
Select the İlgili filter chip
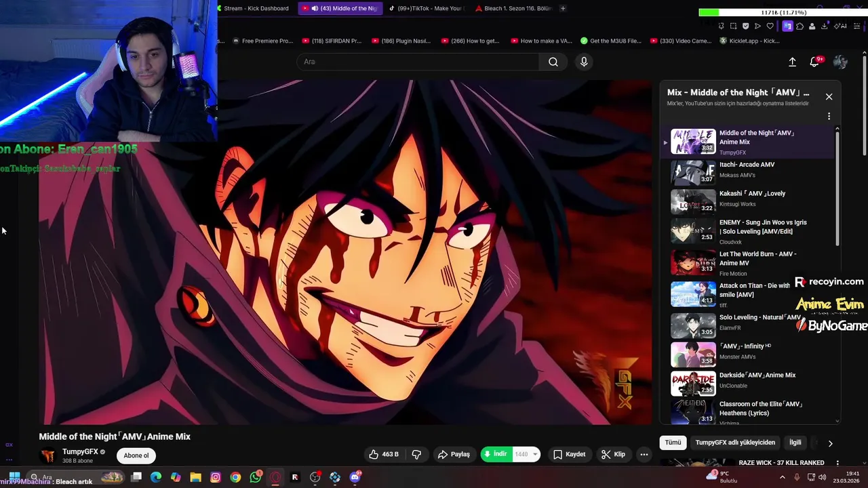point(795,443)
